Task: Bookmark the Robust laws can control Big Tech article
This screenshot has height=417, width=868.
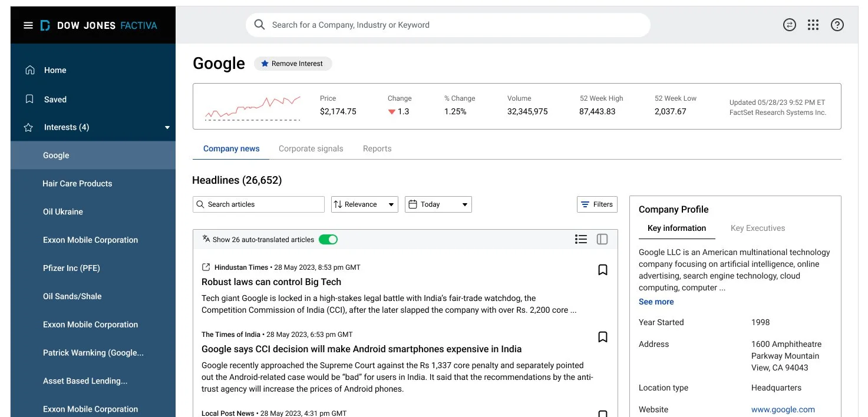Action: tap(603, 270)
